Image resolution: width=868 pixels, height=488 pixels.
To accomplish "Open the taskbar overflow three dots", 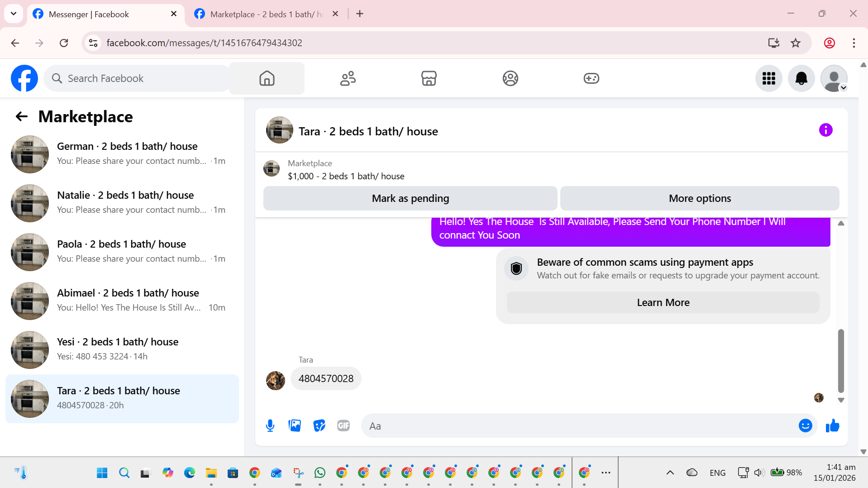I will pos(606,473).
